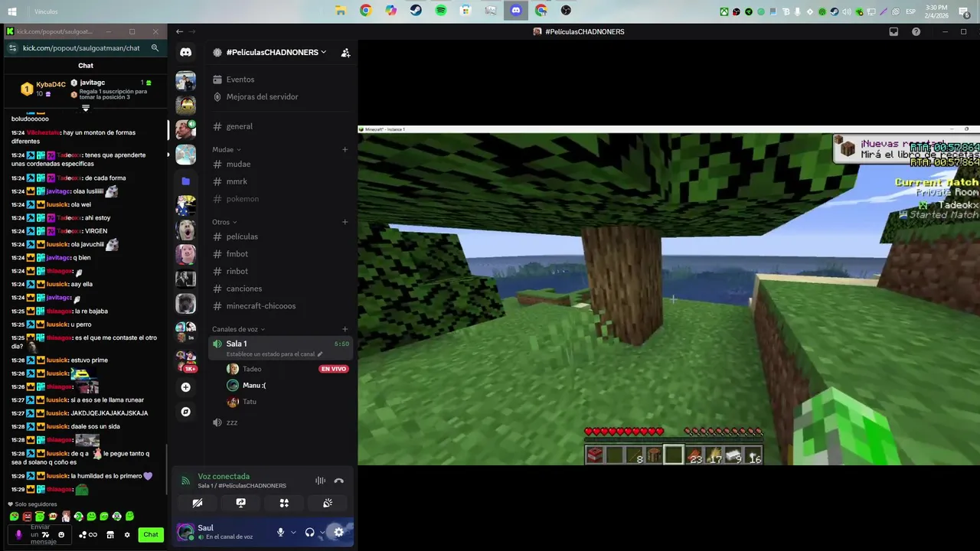980x551 pixels.
Task: Expand Kick gift leaderboard arrow
Action: [86, 108]
